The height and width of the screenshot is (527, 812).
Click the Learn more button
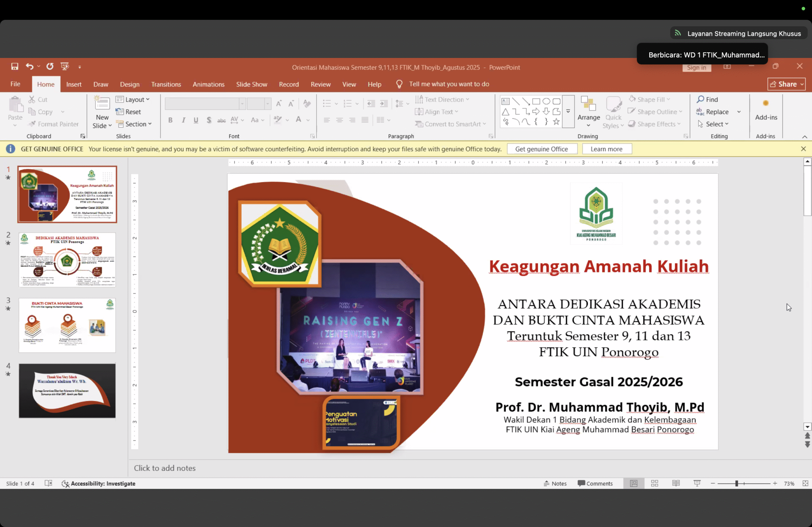(606, 149)
